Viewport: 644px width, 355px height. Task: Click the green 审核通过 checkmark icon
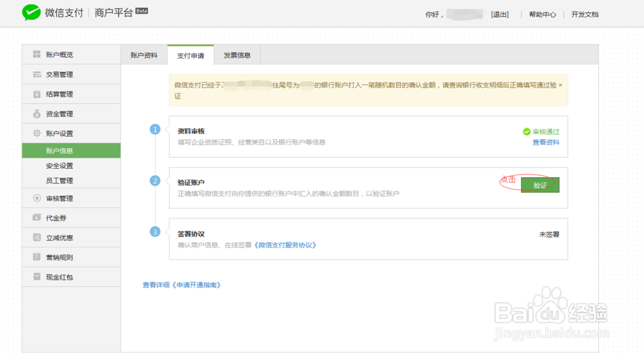(x=527, y=131)
